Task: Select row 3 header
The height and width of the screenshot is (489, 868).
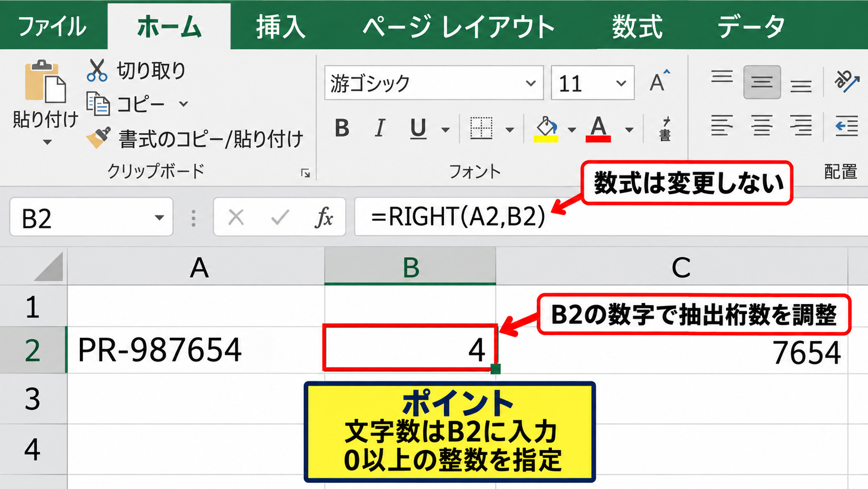Action: 33,399
